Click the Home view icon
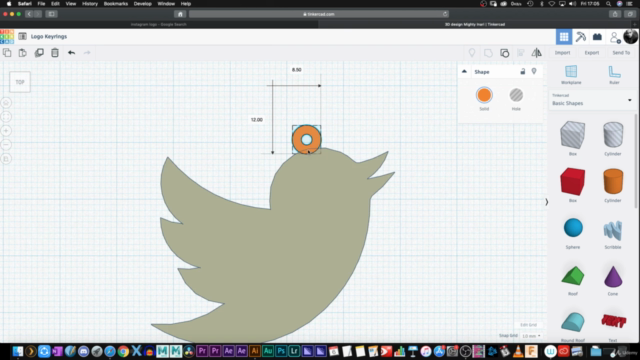This screenshot has width=640, height=360. coord(6,103)
